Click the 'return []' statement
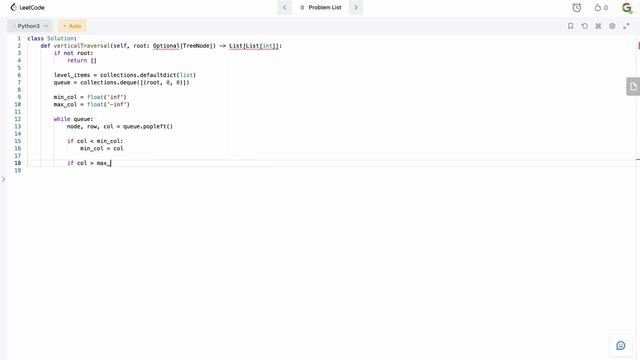Screen dimensions: 640x360 pos(82,60)
